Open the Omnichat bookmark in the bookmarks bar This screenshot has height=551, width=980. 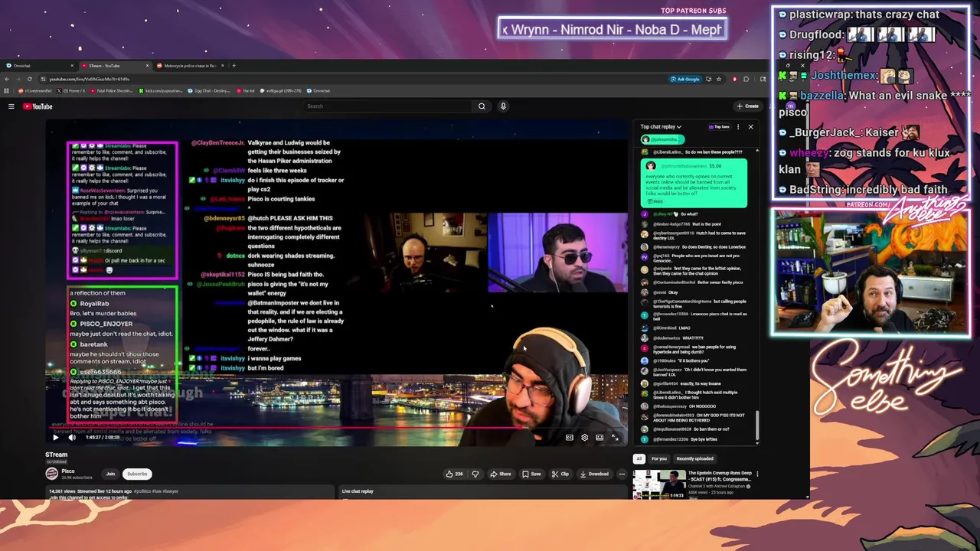click(318, 91)
